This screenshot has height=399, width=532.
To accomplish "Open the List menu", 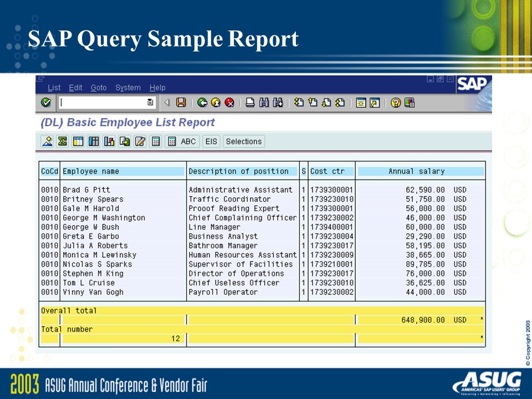I will (x=54, y=88).
